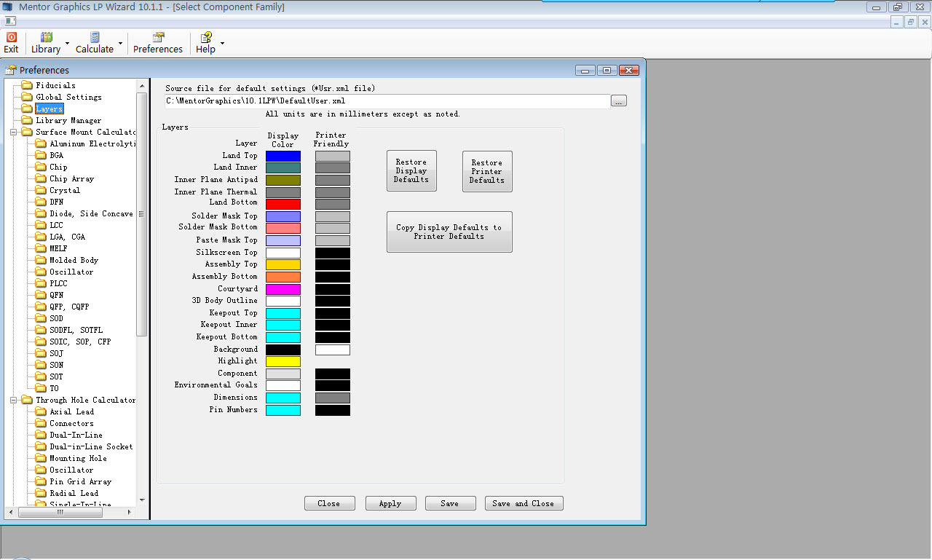Click the Mounting Hole folder icon
Image resolution: width=932 pixels, height=560 pixels.
coord(41,458)
